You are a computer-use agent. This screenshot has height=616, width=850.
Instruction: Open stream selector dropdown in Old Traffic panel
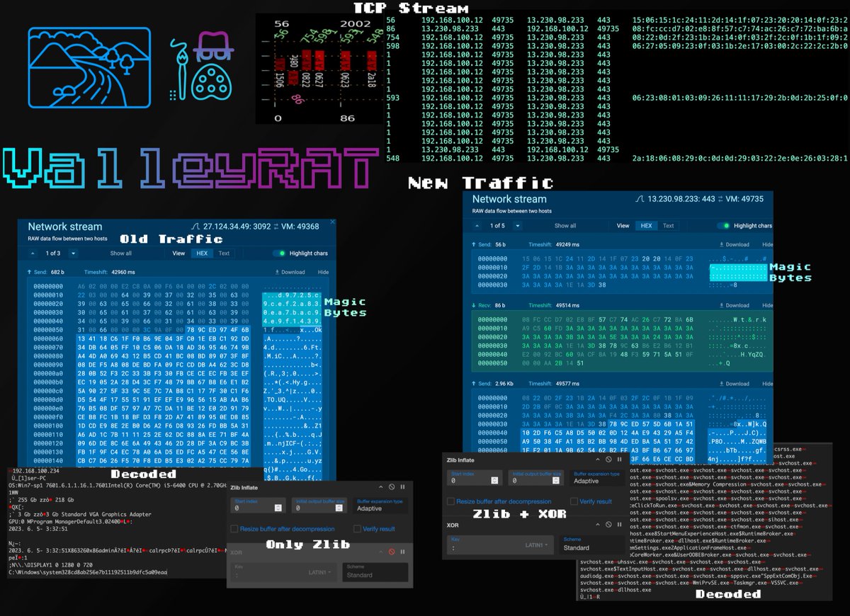click(x=74, y=253)
